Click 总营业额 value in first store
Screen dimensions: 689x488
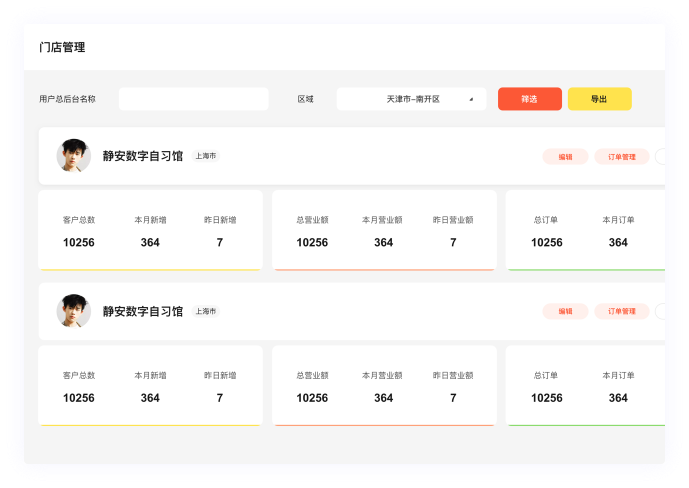pyautogui.click(x=312, y=242)
